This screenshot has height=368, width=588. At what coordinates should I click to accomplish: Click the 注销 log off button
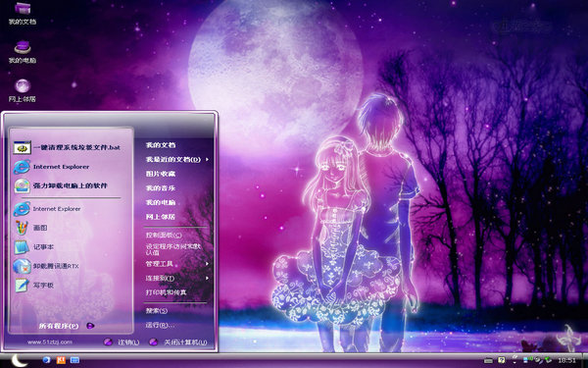pyautogui.click(x=122, y=342)
